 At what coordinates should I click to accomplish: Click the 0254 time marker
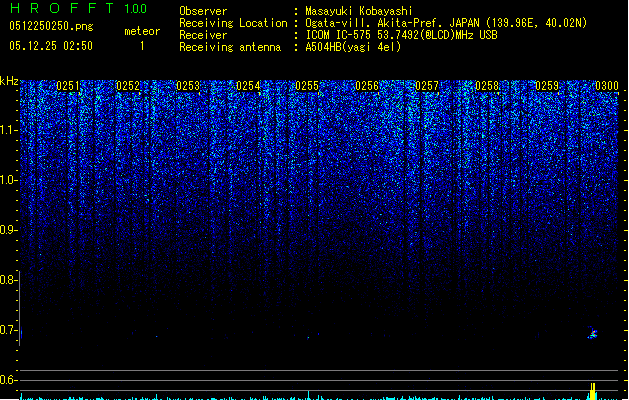click(x=248, y=85)
